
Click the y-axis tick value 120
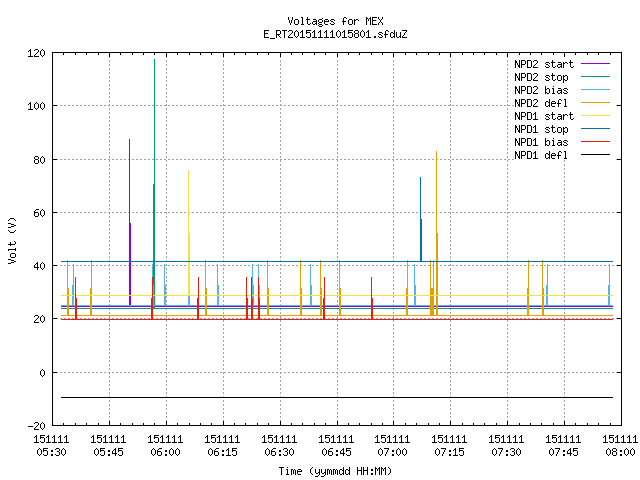(x=36, y=53)
